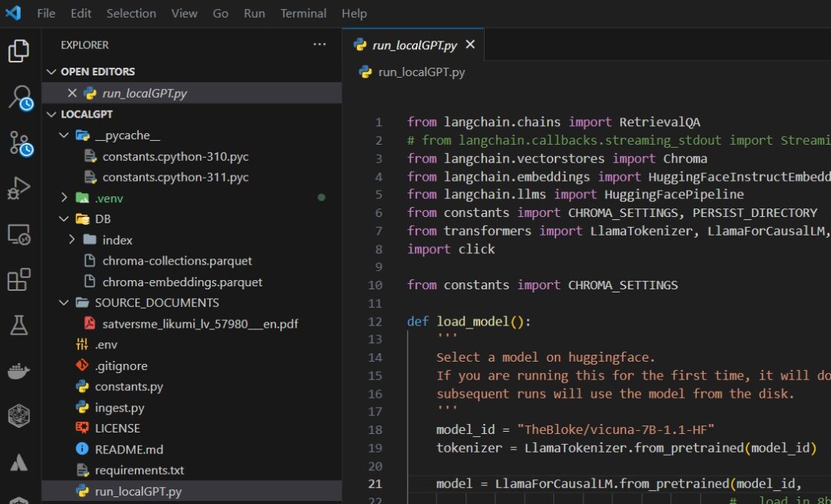Open Explorer more actions ellipsis
Viewport: 831px width, 504px height.
pos(319,45)
